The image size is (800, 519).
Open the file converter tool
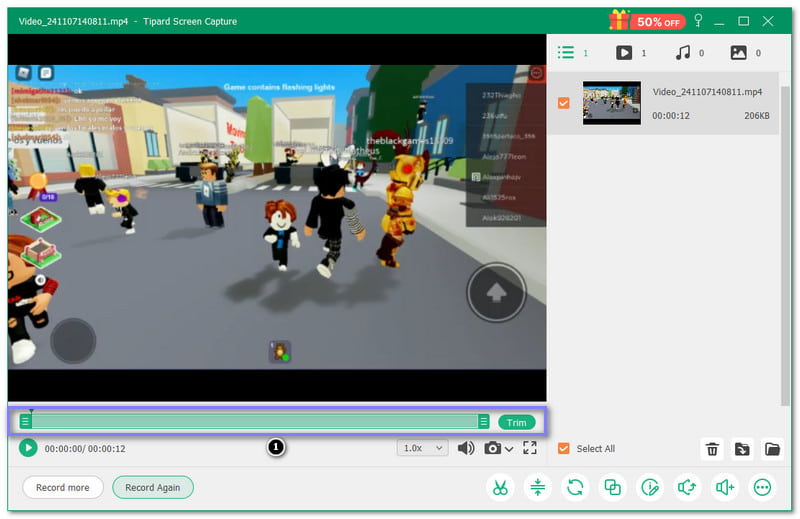coord(575,487)
